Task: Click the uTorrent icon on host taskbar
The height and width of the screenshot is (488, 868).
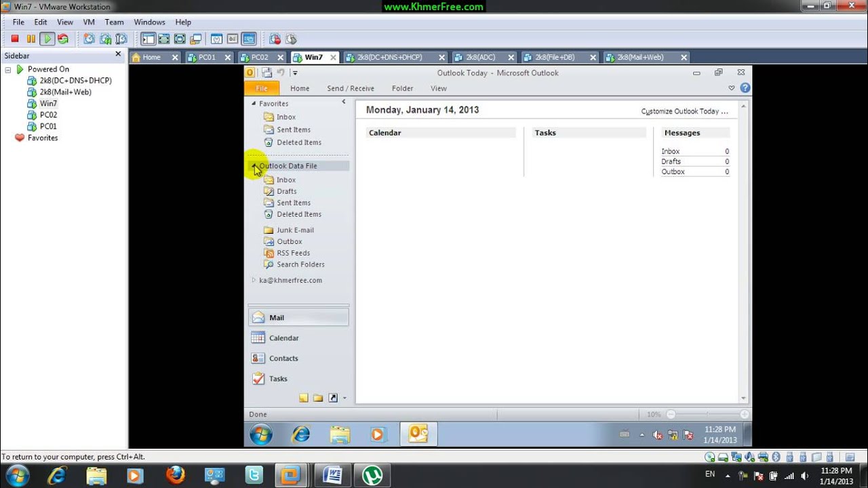Action: coord(372,475)
